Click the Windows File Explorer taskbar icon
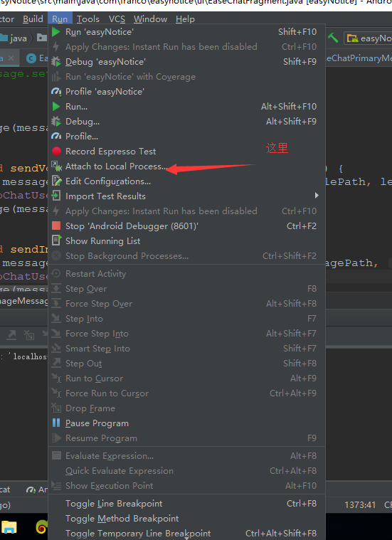 tap(9, 528)
